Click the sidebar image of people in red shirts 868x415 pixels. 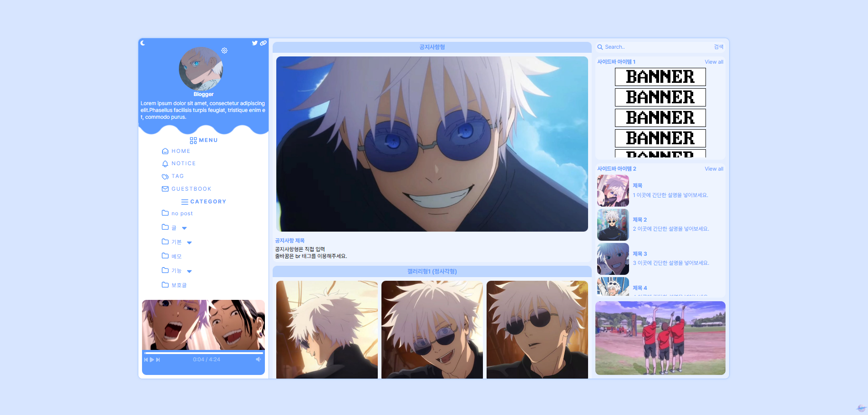660,338
